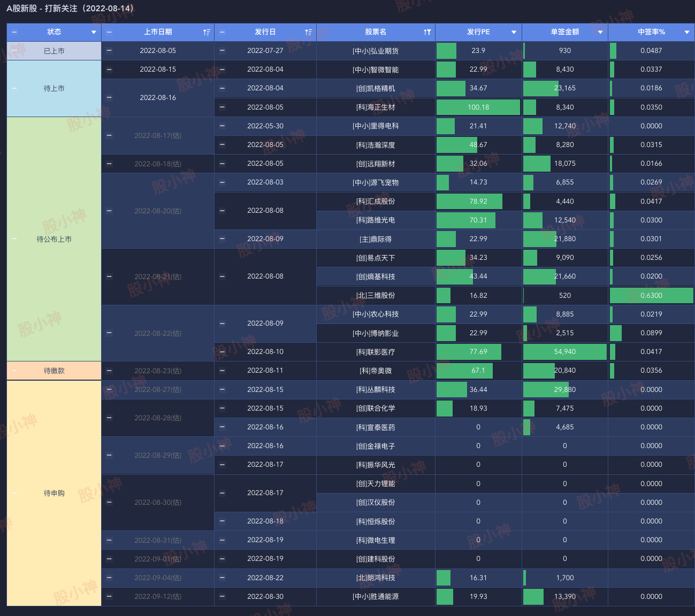Image resolution: width=695 pixels, height=616 pixels.
Task: Click the 单签金额 column header label
Action: (x=565, y=32)
